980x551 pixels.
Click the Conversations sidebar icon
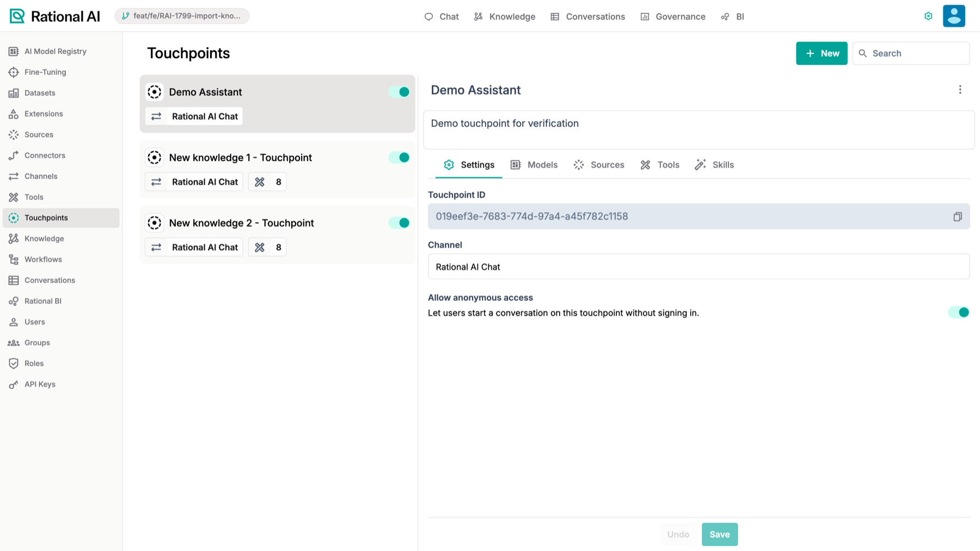tap(14, 280)
